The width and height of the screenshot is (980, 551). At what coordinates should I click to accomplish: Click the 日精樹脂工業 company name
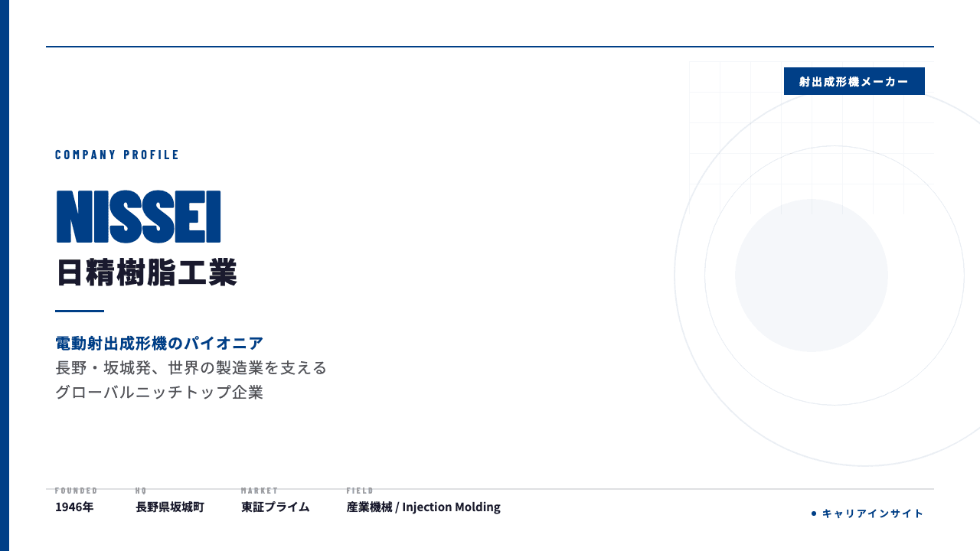(146, 273)
